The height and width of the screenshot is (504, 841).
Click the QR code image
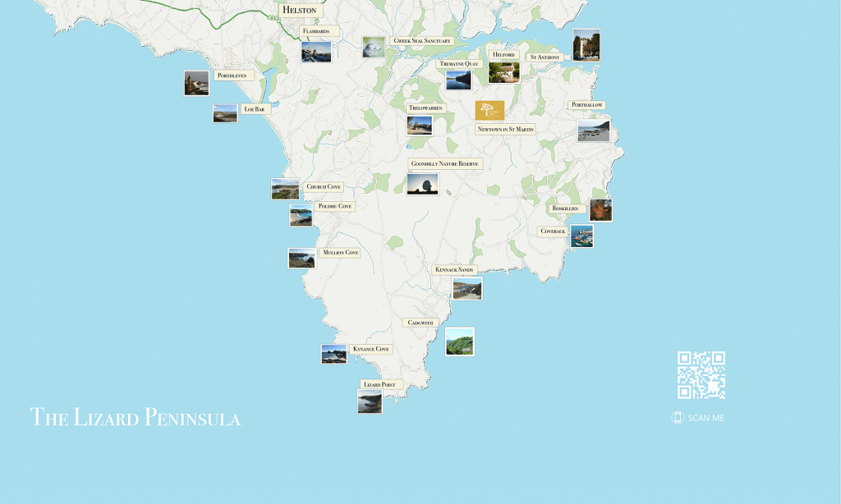[701, 375]
